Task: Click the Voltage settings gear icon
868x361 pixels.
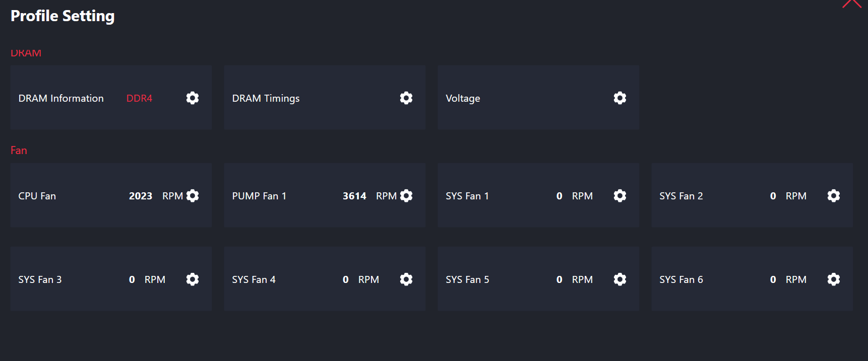Action: [x=620, y=98]
